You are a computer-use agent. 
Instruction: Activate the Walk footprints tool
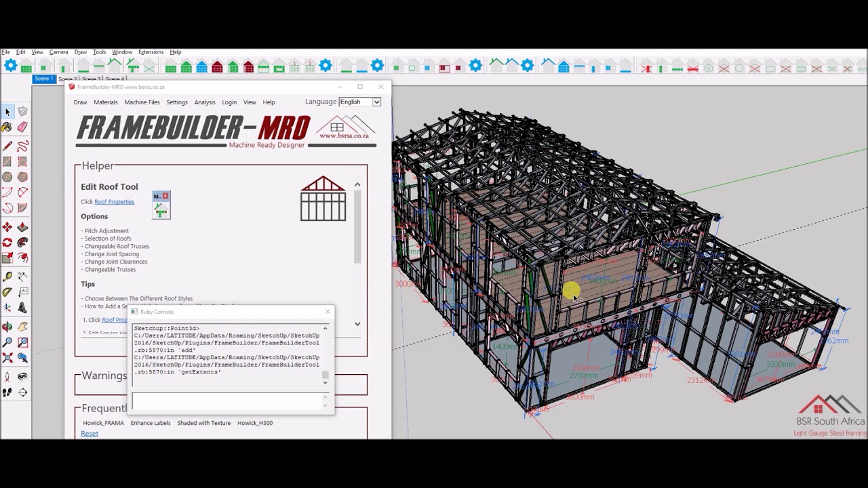click(7, 392)
